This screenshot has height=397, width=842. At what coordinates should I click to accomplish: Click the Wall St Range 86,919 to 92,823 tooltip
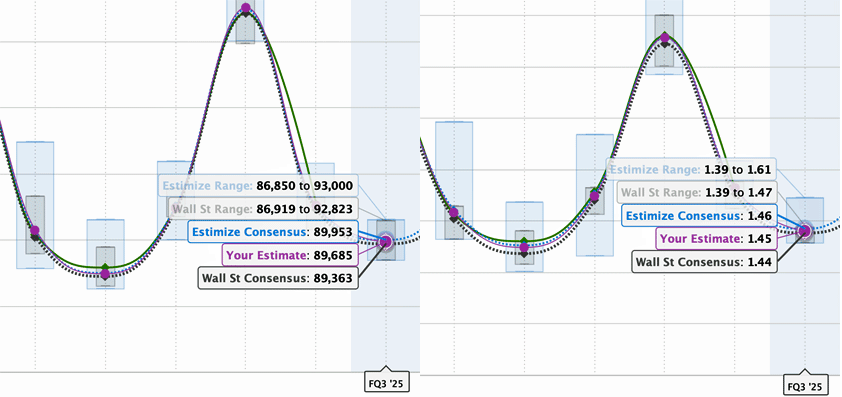(263, 208)
